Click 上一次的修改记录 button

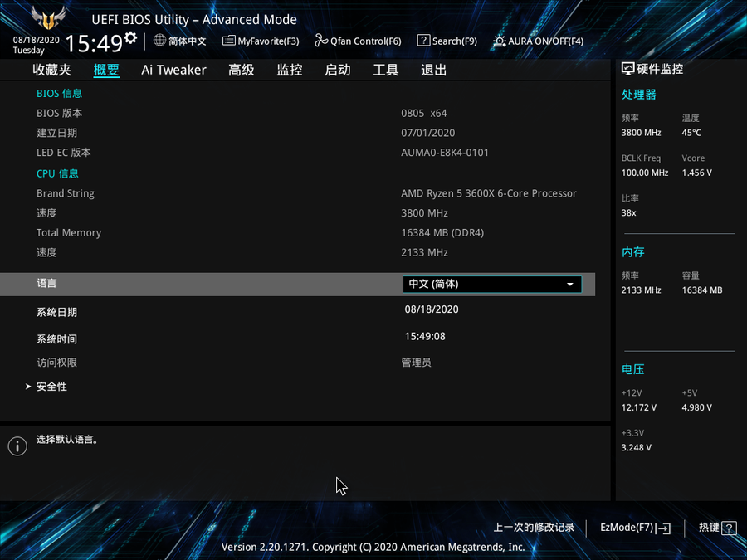pyautogui.click(x=534, y=528)
